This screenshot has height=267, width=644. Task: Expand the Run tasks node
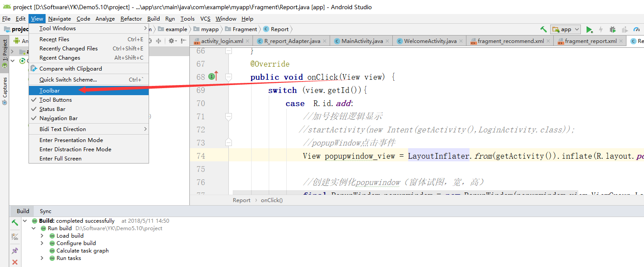coord(42,258)
